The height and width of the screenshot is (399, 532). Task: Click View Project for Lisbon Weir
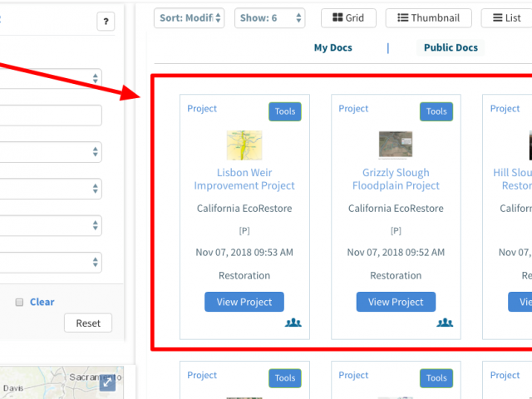tap(244, 302)
